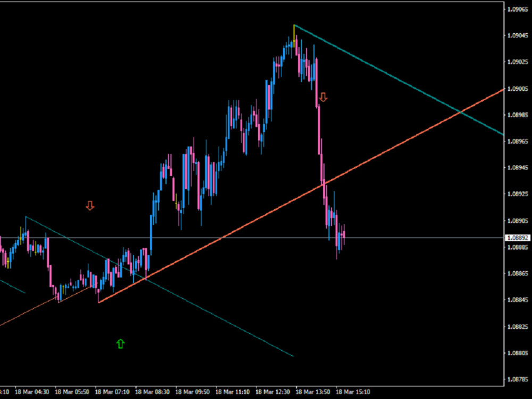Click the 18 Mar 09:50 time label
Screen dimensions: 532x399
pyautogui.click(x=193, y=392)
